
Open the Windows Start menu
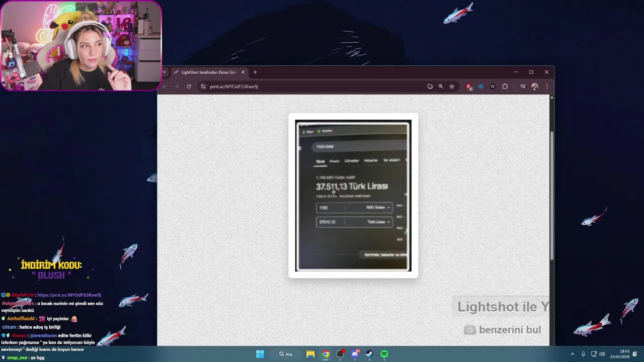tap(260, 354)
